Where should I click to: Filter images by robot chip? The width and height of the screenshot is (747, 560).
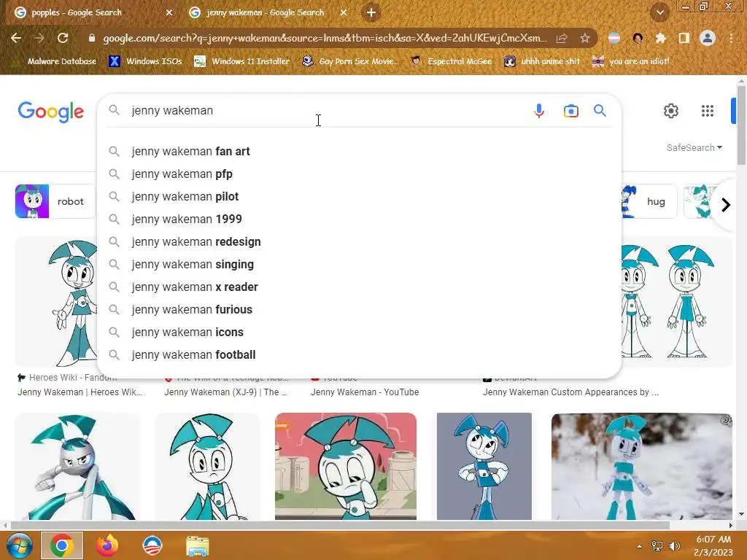pos(55,201)
